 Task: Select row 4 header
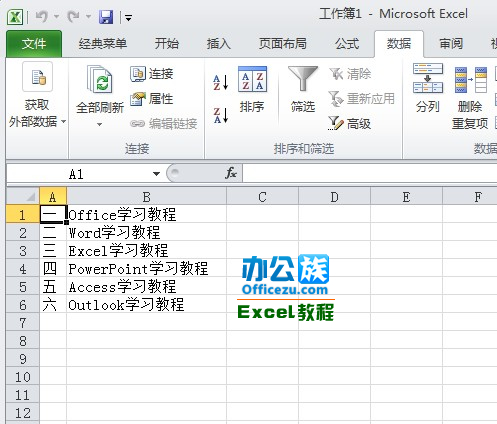point(23,269)
